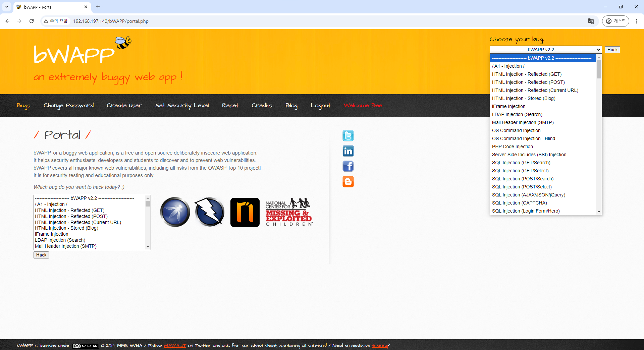The image size is (644, 350).
Task: Open a new browser tab
Action: click(x=98, y=7)
